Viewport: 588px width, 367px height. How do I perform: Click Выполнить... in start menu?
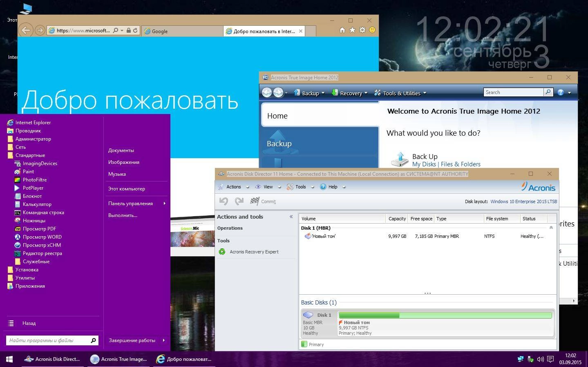coord(123,215)
